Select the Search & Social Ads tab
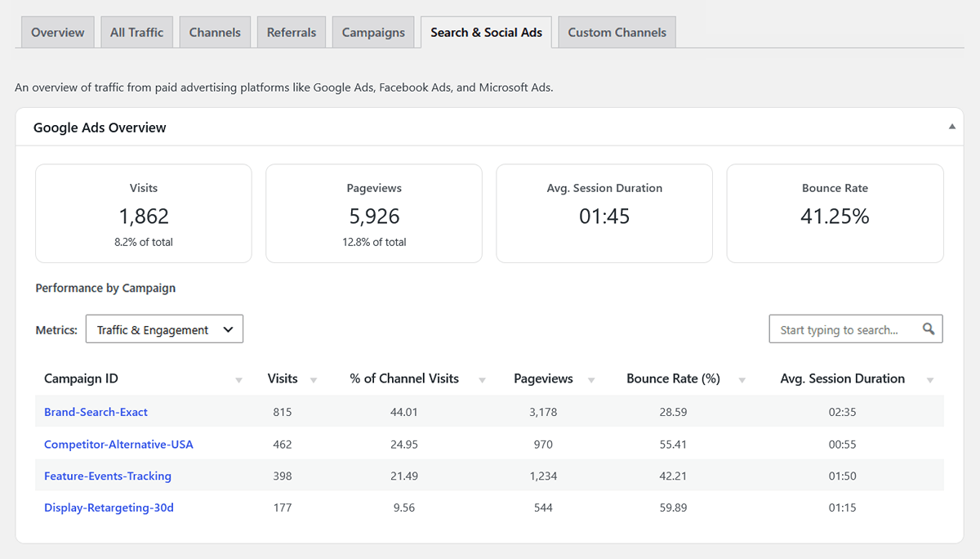Image resolution: width=980 pixels, height=559 pixels. click(487, 33)
